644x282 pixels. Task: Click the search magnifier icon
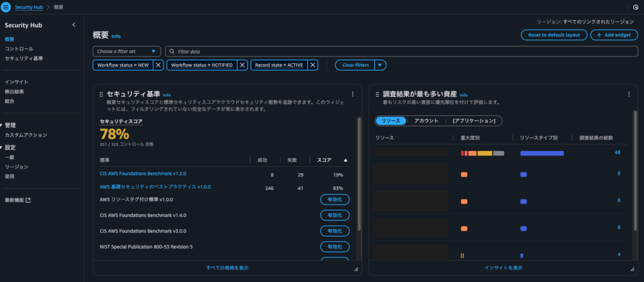(172, 52)
